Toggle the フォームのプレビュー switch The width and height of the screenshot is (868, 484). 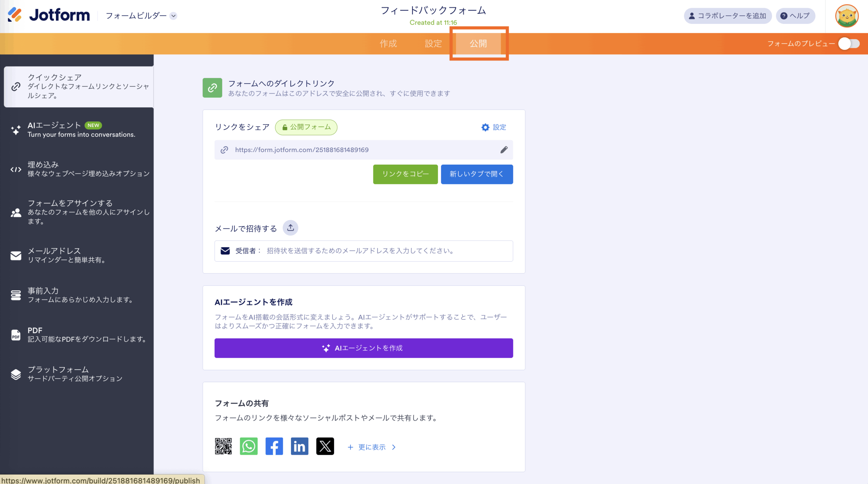[x=849, y=44]
